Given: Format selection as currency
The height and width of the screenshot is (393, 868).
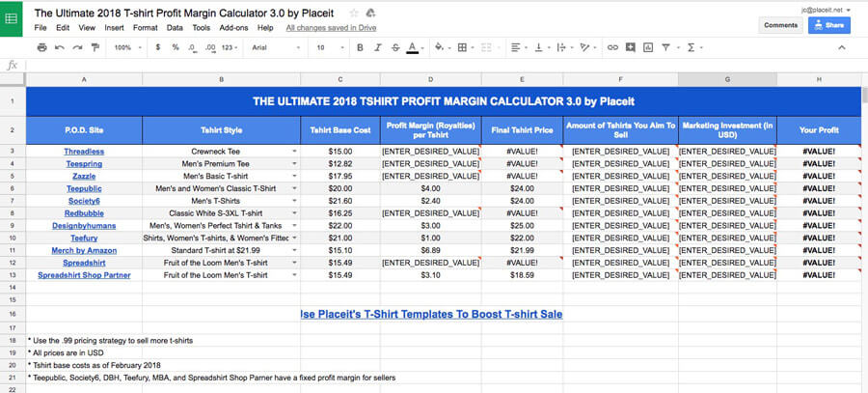Looking at the screenshot, I should click(x=158, y=47).
